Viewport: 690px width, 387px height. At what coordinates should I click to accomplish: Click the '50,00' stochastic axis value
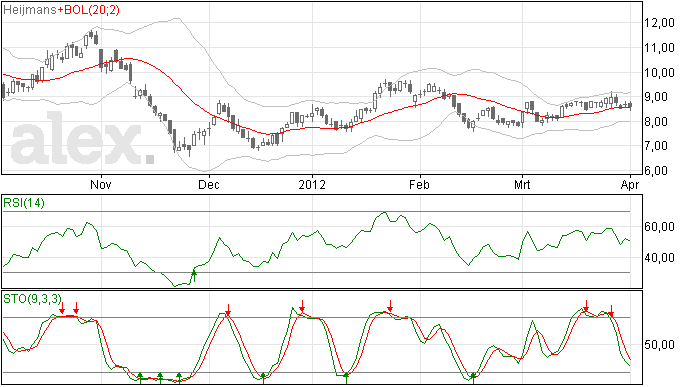pyautogui.click(x=659, y=345)
